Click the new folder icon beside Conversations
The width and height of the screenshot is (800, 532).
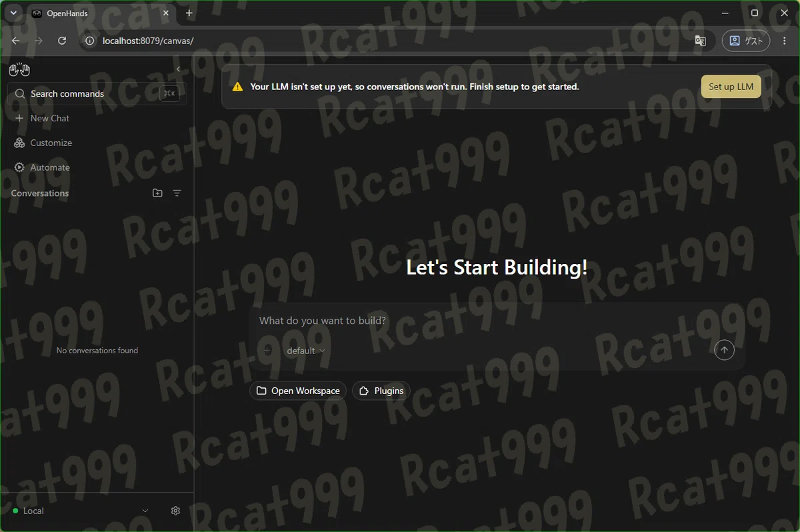pos(157,193)
